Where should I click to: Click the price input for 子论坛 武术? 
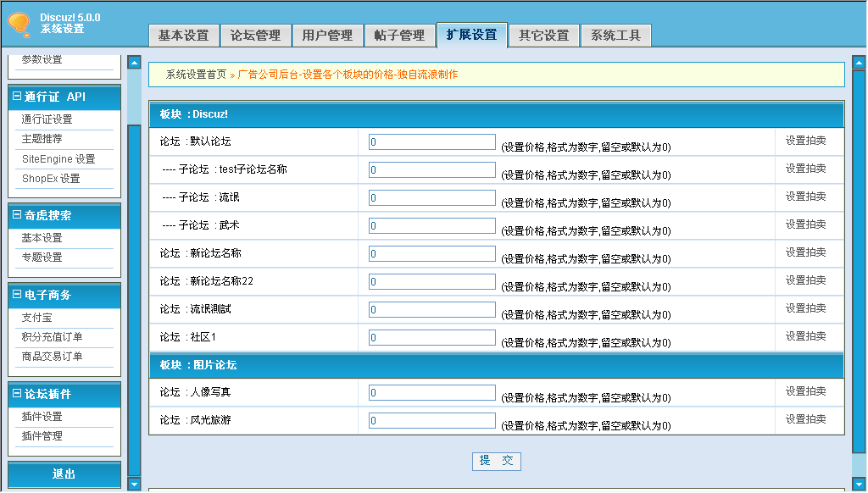coord(431,226)
